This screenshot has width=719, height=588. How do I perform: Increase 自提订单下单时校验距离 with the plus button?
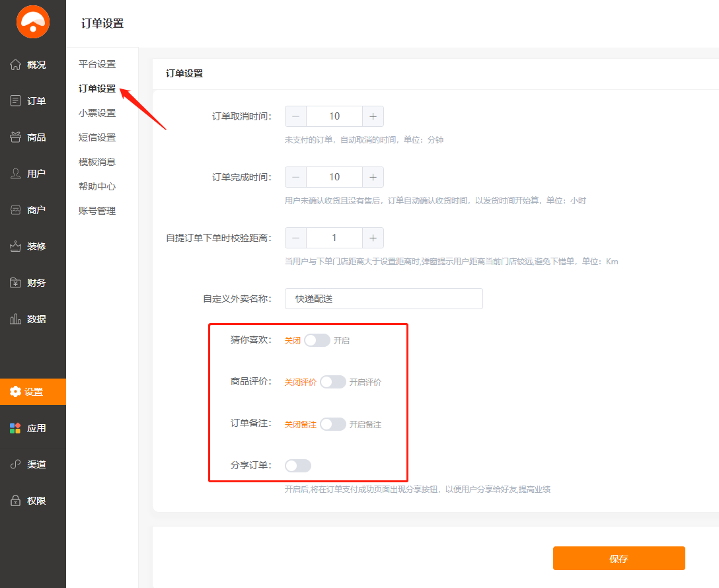tap(373, 238)
